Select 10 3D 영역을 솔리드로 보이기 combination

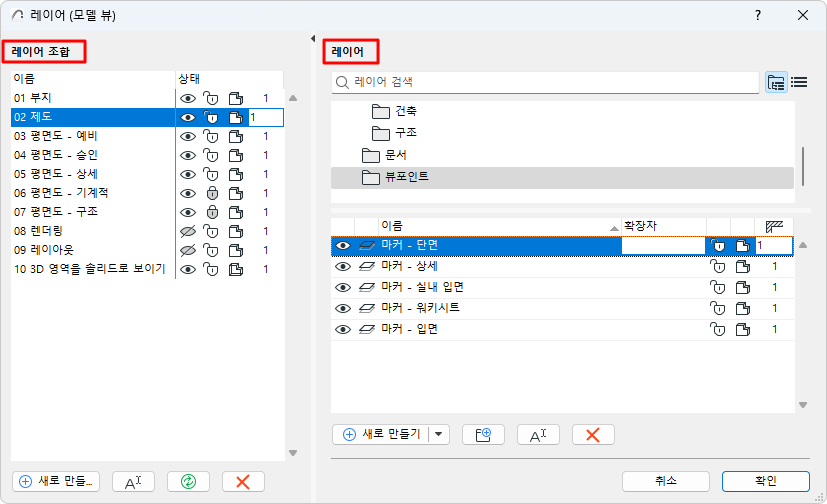click(92, 269)
